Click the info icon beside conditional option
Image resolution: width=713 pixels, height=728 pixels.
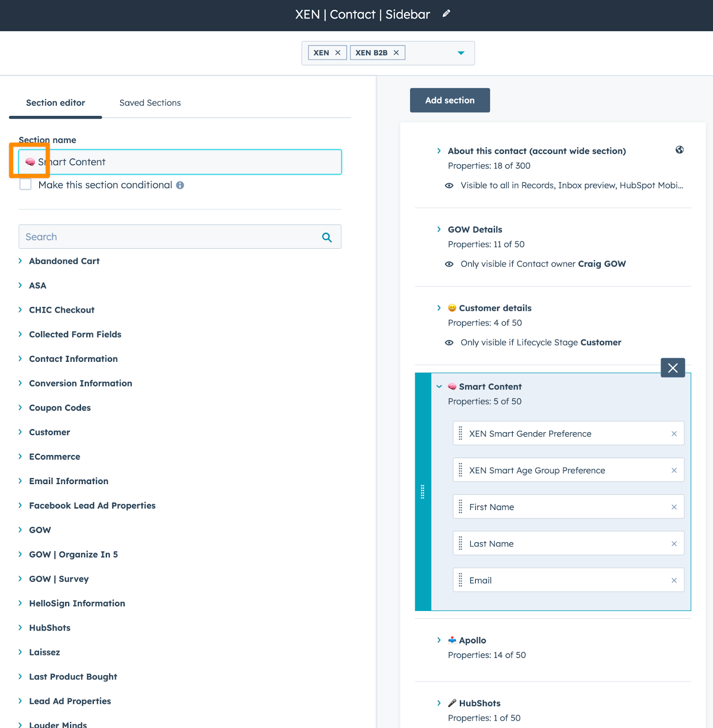180,185
